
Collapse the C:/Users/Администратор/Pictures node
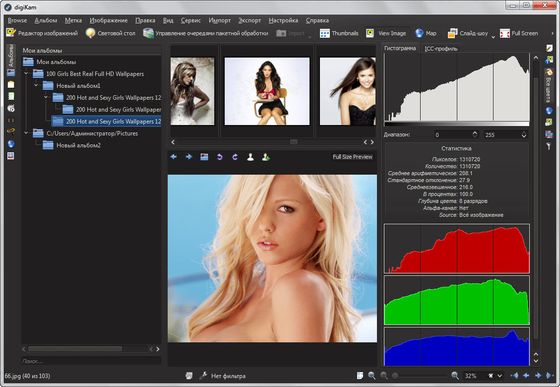pos(26,133)
